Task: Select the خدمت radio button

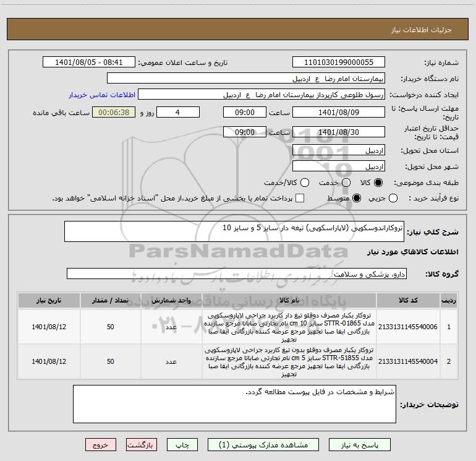Action: (x=346, y=183)
